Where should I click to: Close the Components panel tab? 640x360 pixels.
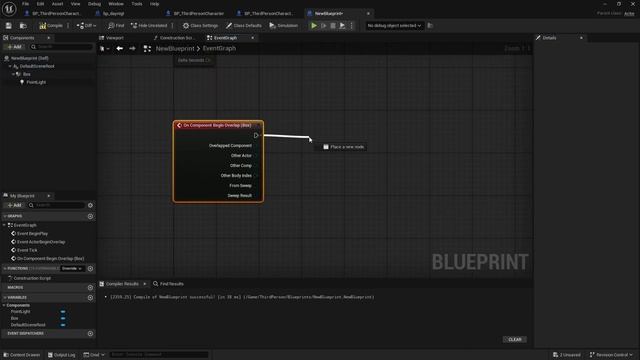49,38
